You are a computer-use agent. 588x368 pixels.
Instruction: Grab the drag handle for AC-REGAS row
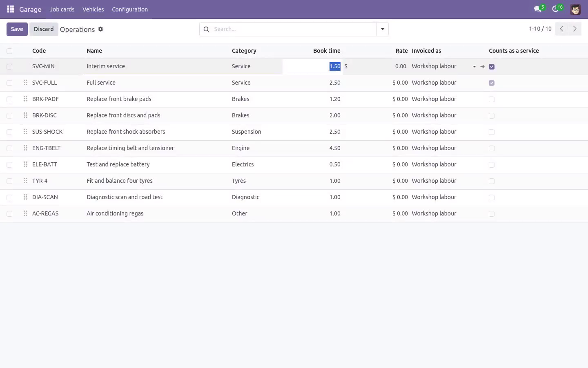(25, 213)
